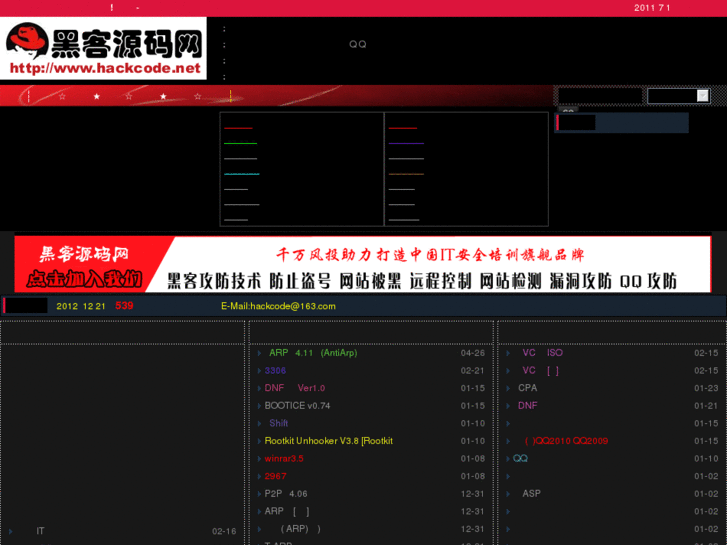Click the red 539 counter value

(124, 306)
